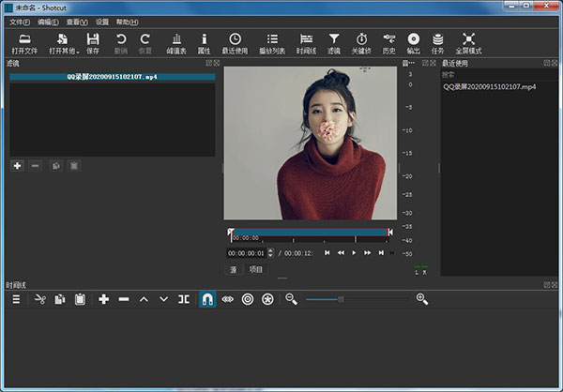Toggle ripple all tracks star-circle icon
The height and width of the screenshot is (392, 563).
[268, 299]
